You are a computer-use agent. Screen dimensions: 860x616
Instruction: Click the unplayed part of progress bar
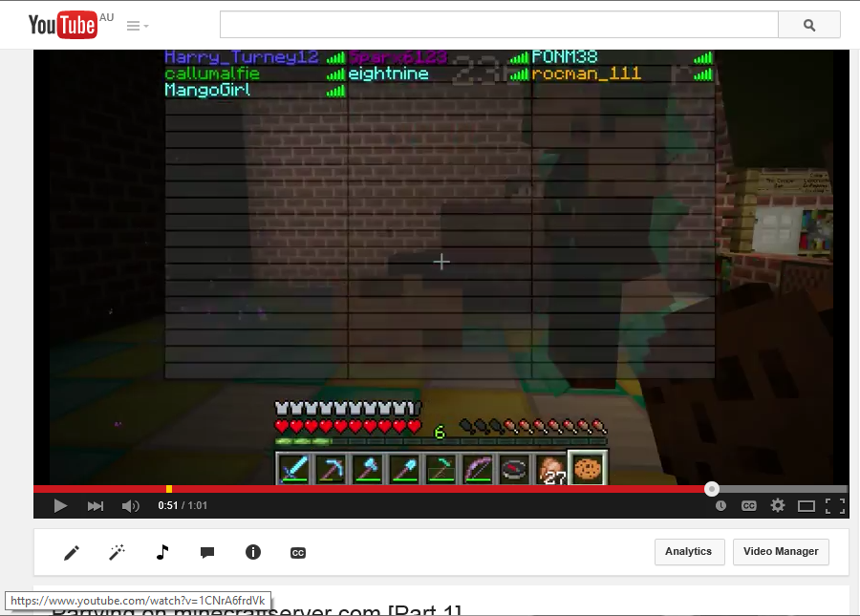784,489
